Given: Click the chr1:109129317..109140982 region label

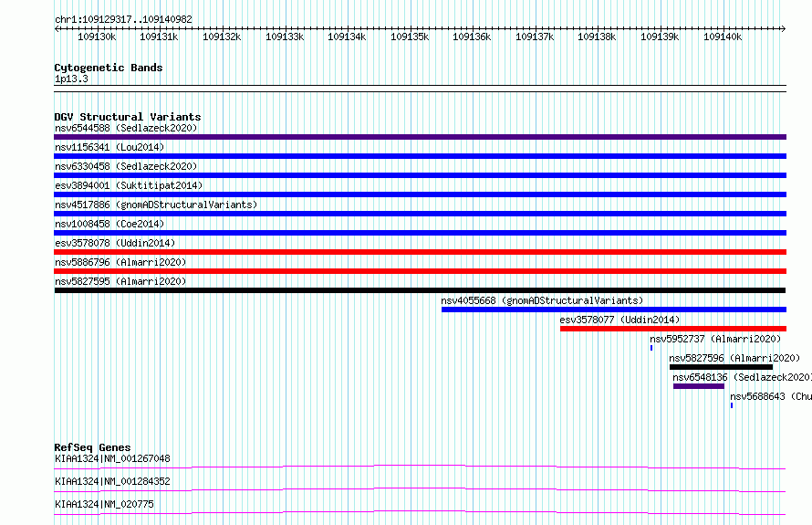Looking at the screenshot, I should 123,19.
